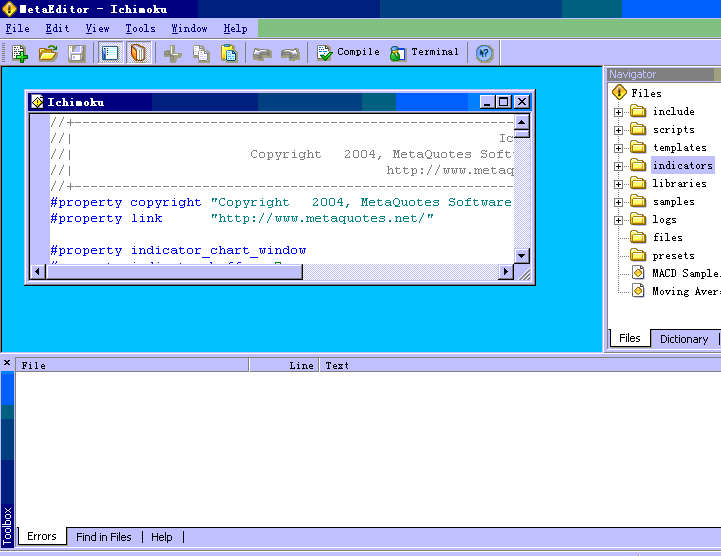The width and height of the screenshot is (721, 556).
Task: Click the editor horizontal scrollbar right arrow
Action: (506, 272)
